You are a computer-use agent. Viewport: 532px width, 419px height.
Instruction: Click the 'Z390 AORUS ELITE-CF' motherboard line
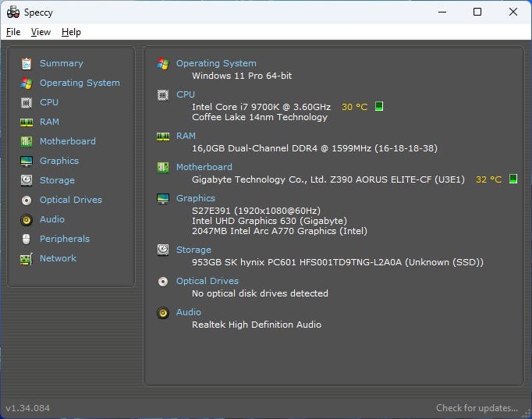pyautogui.click(x=328, y=179)
